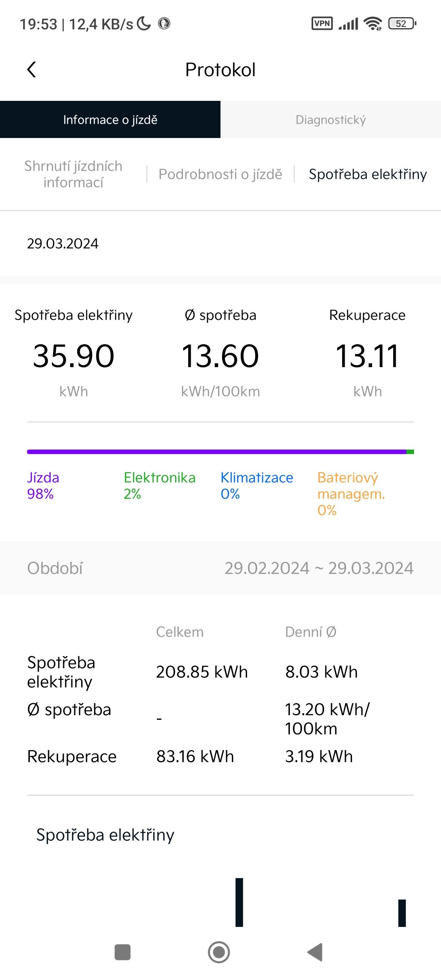Tap the back arrow beside Protokol
The image size is (441, 980).
[x=31, y=69]
